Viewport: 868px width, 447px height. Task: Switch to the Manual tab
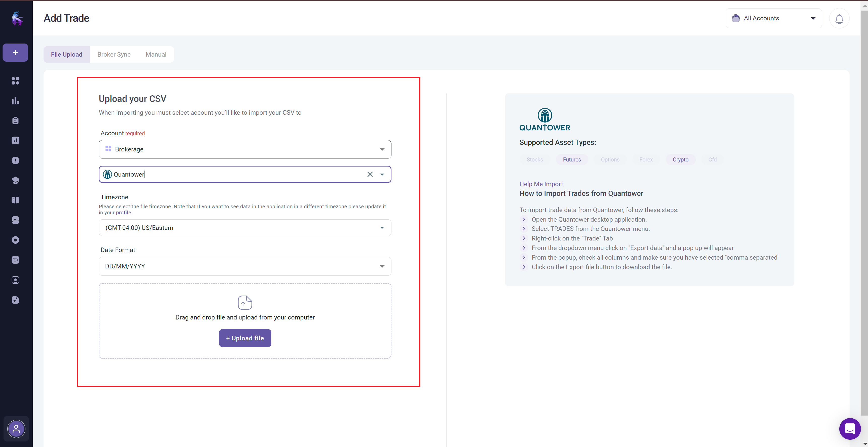pyautogui.click(x=156, y=55)
